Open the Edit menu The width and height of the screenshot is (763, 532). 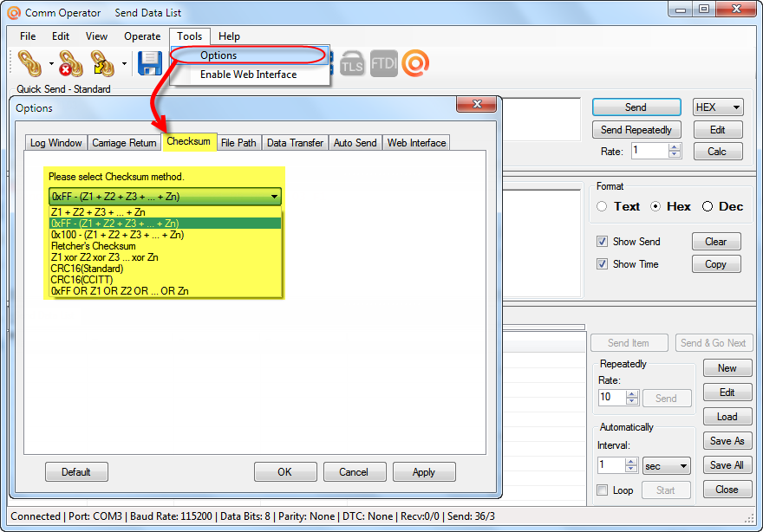61,36
